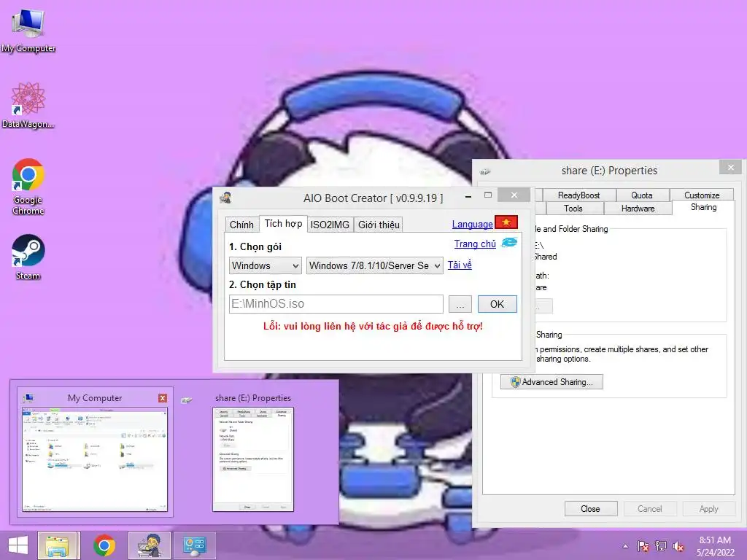Screen dimensions: 747x560
Task: Expand the Windows 7/8.1/10/Server dropdown
Action: point(374,265)
